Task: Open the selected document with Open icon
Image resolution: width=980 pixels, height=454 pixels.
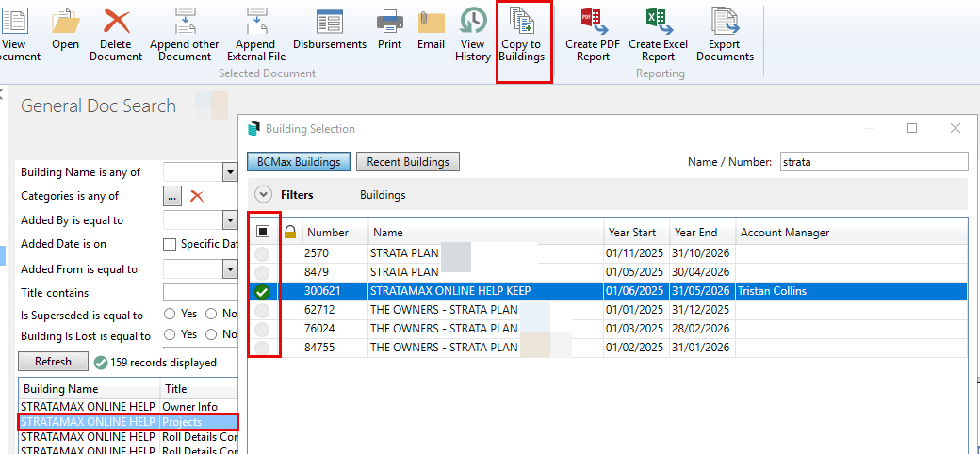Action: click(x=65, y=22)
